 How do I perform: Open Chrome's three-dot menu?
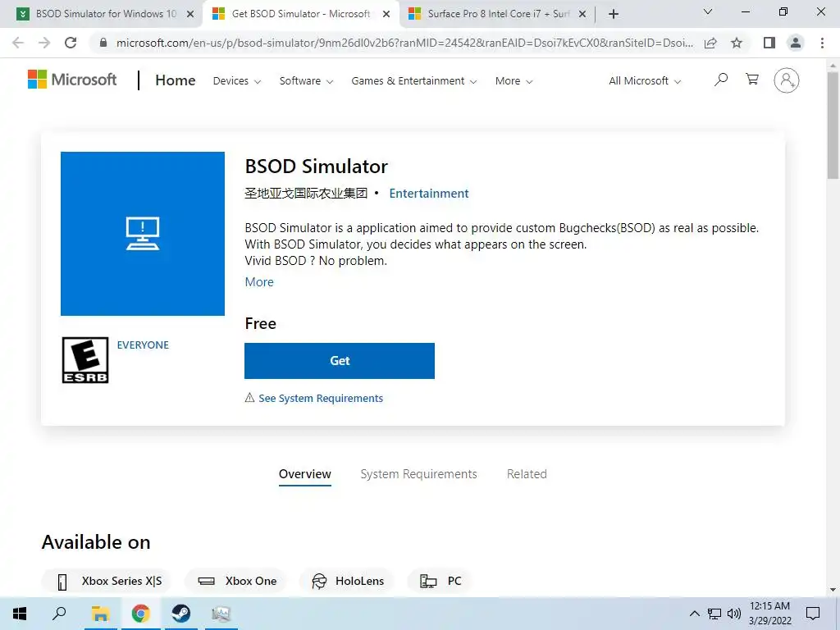(822, 43)
